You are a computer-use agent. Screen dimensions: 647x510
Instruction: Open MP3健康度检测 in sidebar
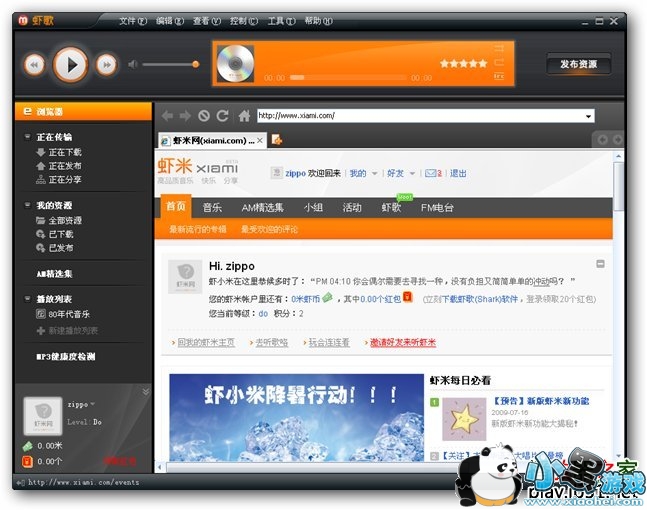pos(66,357)
